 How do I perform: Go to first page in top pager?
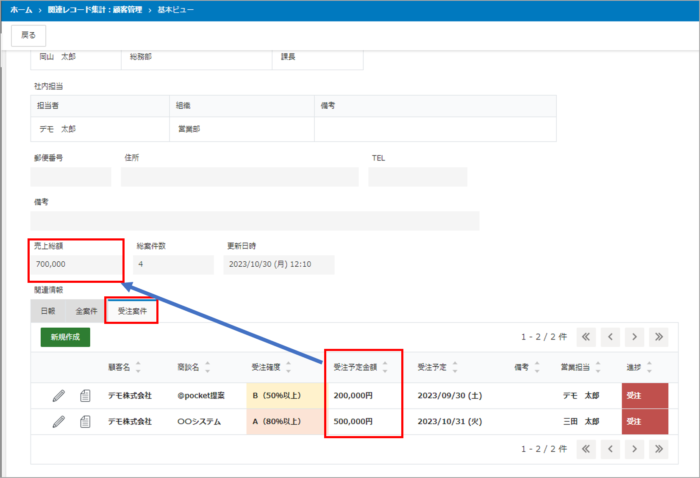pyautogui.click(x=586, y=337)
